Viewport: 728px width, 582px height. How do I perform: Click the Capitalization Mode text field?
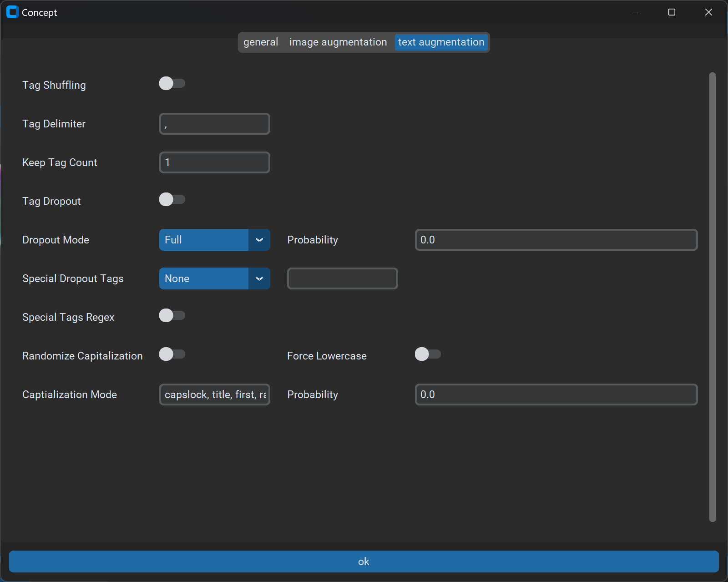pos(215,395)
